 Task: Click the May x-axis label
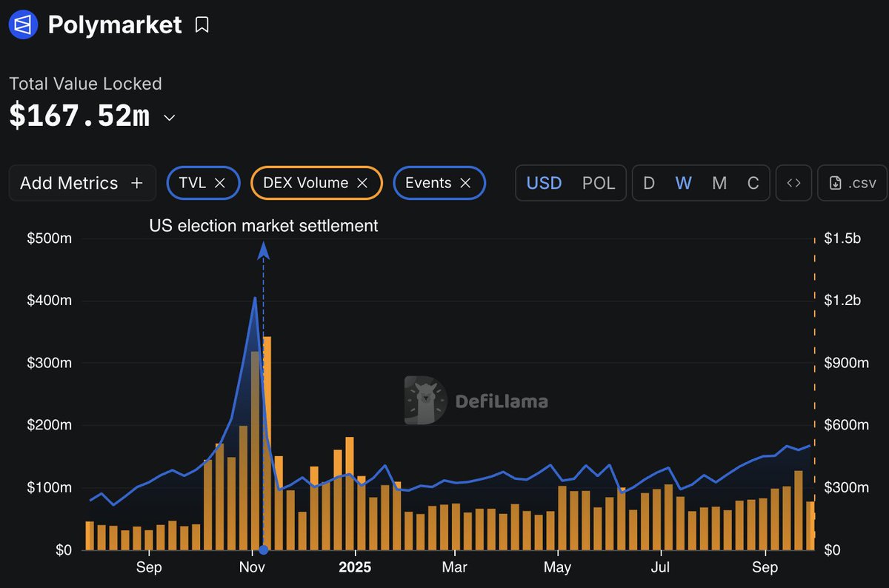click(557, 568)
